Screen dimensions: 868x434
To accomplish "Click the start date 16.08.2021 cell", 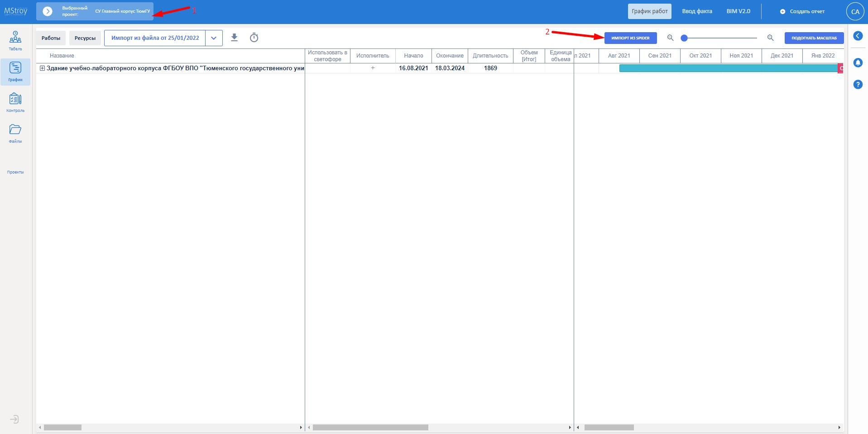I will (413, 68).
